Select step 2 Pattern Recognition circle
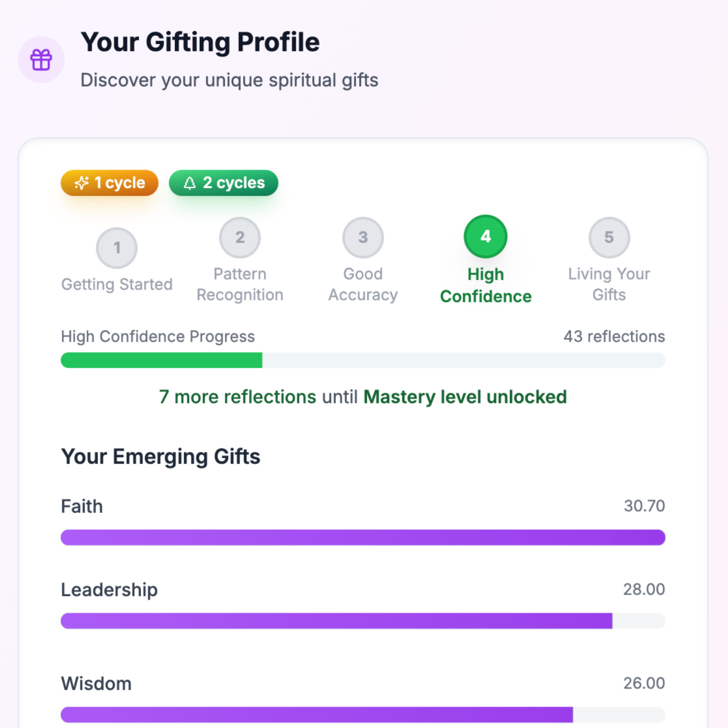Viewport: 728px width, 728px height. (x=240, y=237)
